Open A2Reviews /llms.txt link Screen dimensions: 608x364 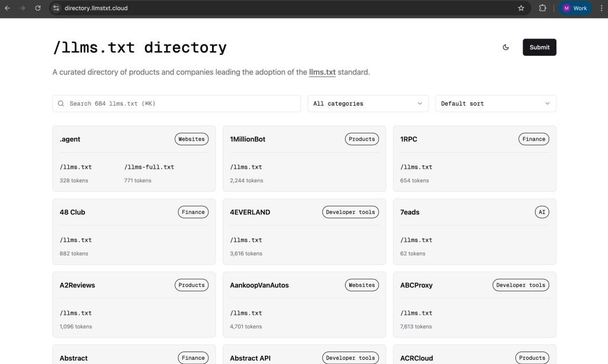pos(75,313)
